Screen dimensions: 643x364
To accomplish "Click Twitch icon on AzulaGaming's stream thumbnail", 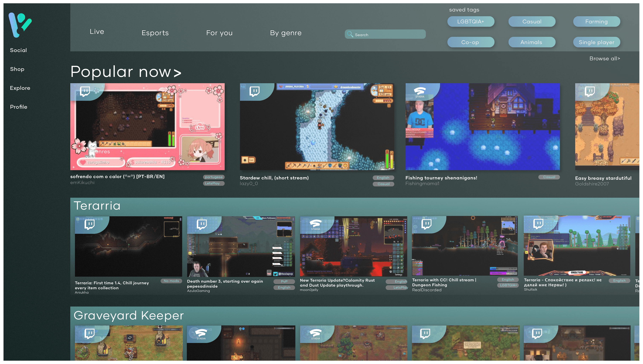I will [202, 224].
